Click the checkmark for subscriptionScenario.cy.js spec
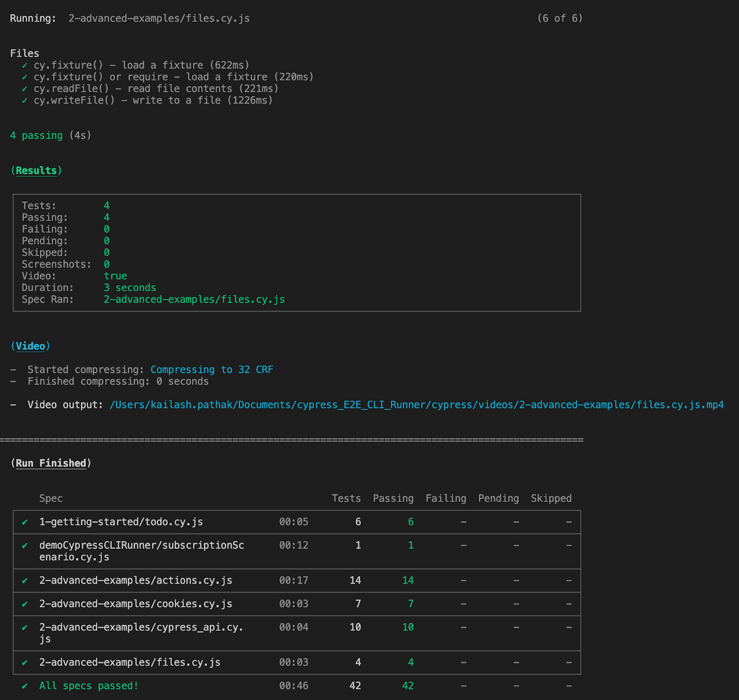 tap(24, 545)
